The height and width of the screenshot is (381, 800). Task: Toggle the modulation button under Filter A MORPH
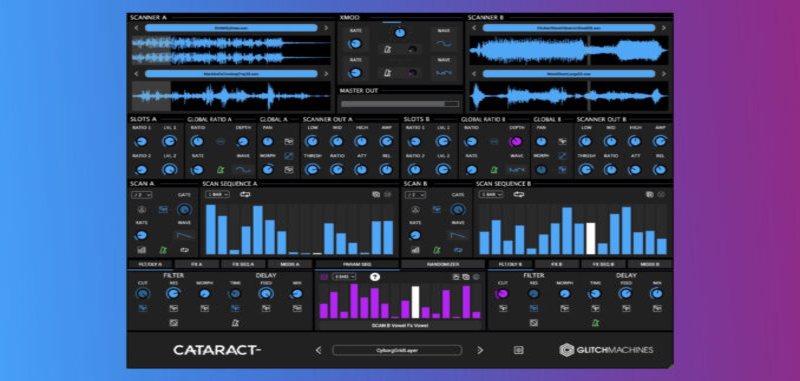pyautogui.click(x=205, y=308)
